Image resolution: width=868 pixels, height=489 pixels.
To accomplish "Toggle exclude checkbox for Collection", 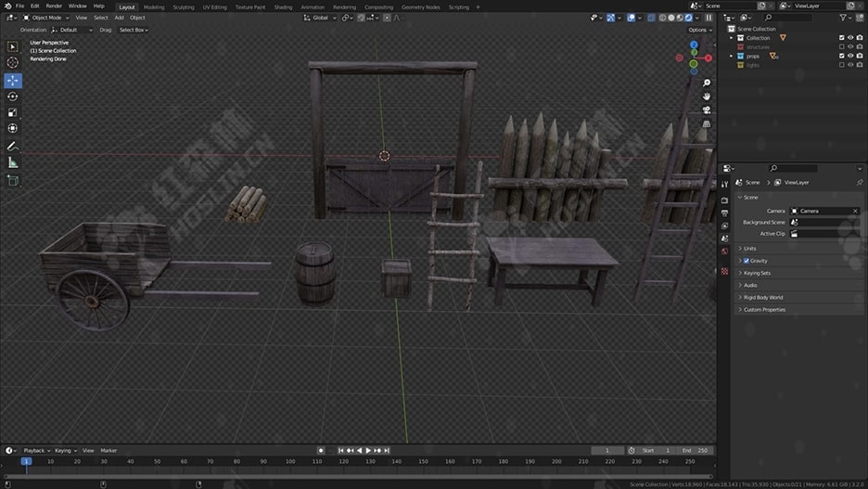I will point(841,38).
